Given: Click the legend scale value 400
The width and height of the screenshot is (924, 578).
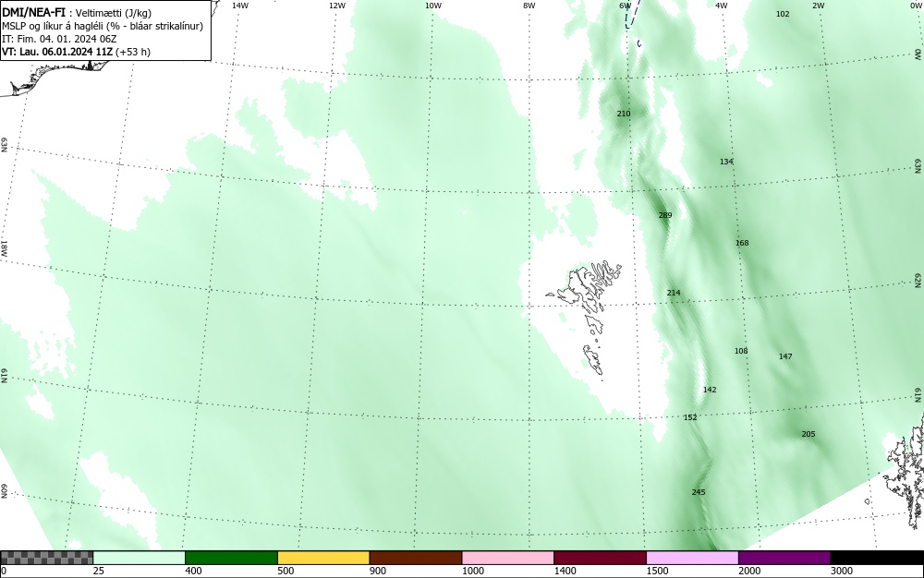Looking at the screenshot, I should click(193, 571).
